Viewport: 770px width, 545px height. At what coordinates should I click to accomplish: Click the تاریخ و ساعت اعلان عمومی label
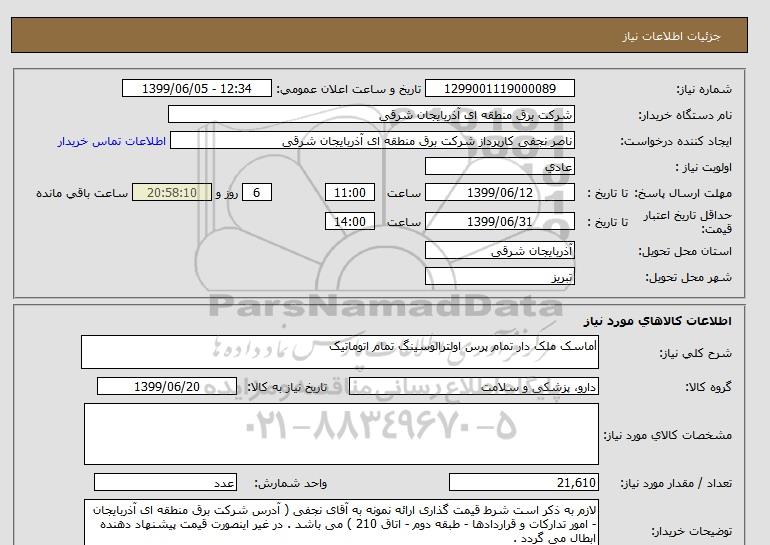tap(349, 89)
